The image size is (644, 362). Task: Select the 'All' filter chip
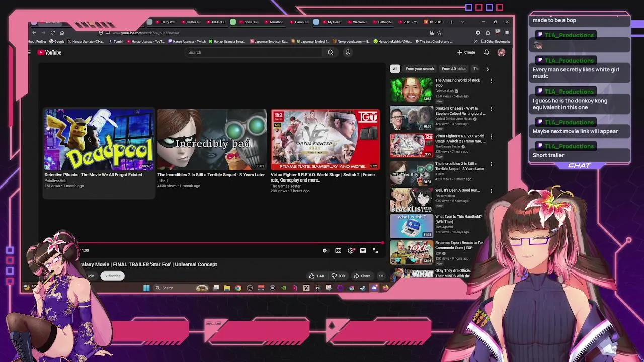coord(395,69)
